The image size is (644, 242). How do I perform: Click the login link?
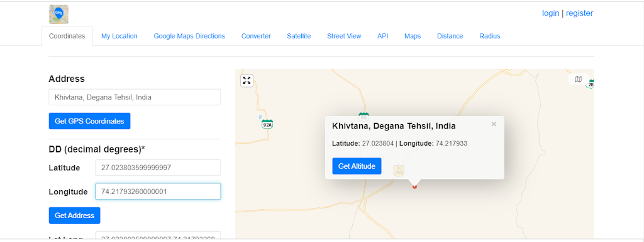point(550,13)
